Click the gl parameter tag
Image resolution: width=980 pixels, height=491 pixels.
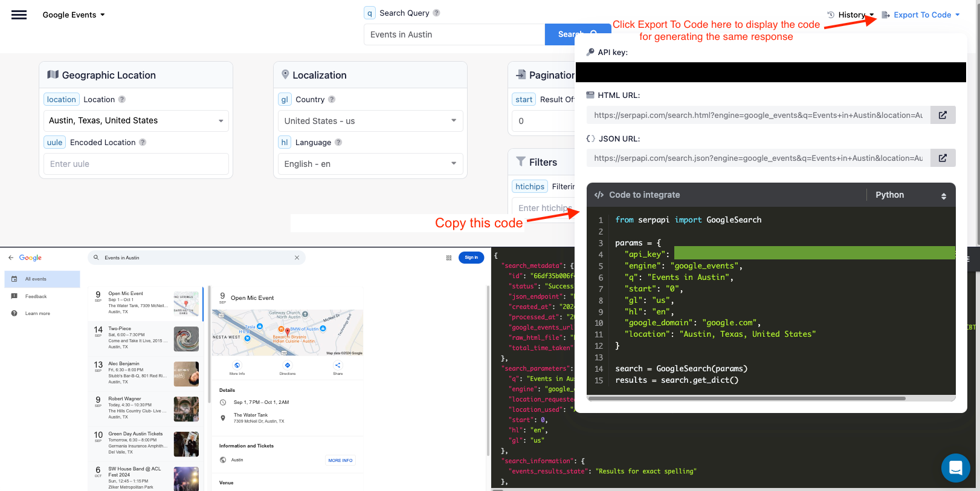[285, 99]
